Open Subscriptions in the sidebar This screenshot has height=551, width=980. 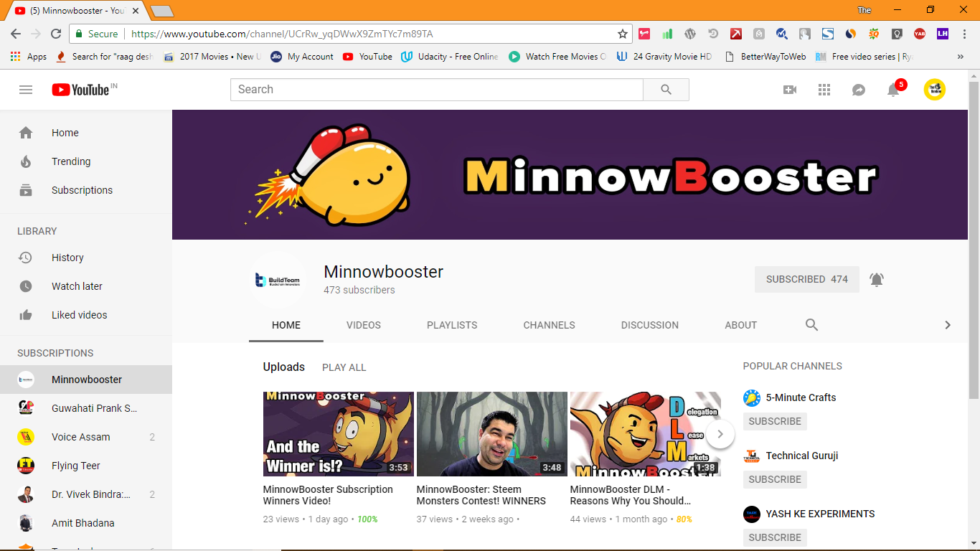(x=86, y=190)
